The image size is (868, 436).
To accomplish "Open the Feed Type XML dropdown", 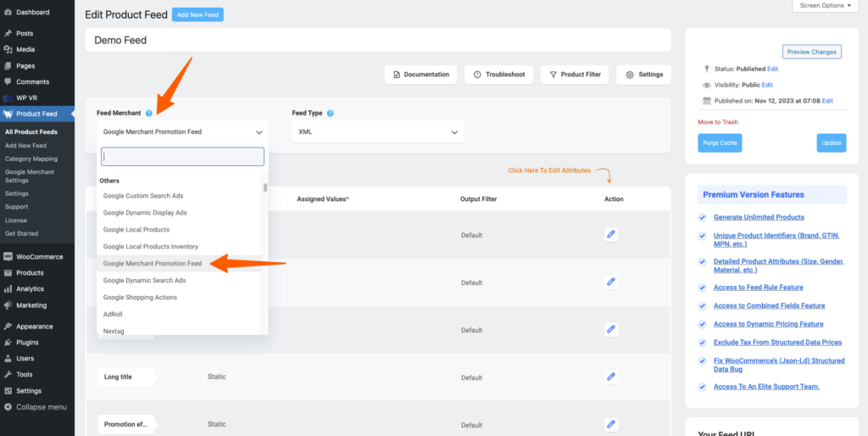I will click(x=378, y=131).
